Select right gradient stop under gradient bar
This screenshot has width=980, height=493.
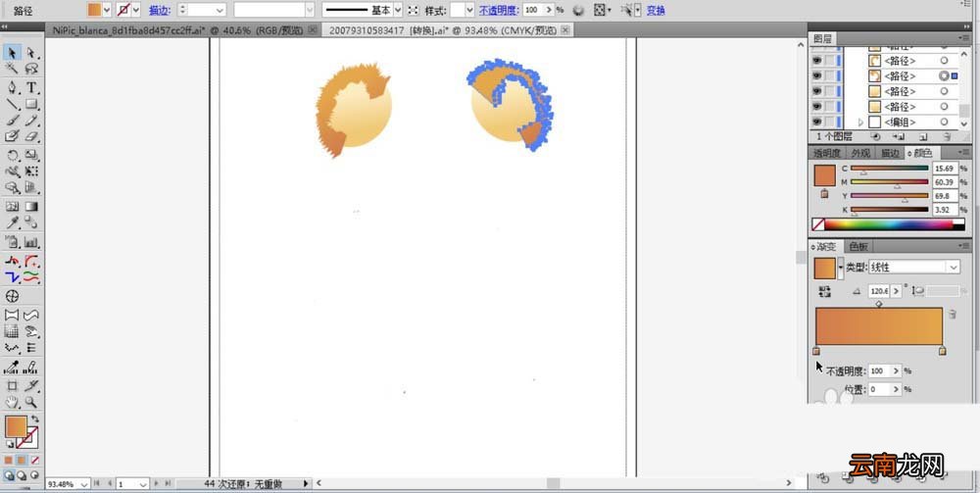(943, 351)
